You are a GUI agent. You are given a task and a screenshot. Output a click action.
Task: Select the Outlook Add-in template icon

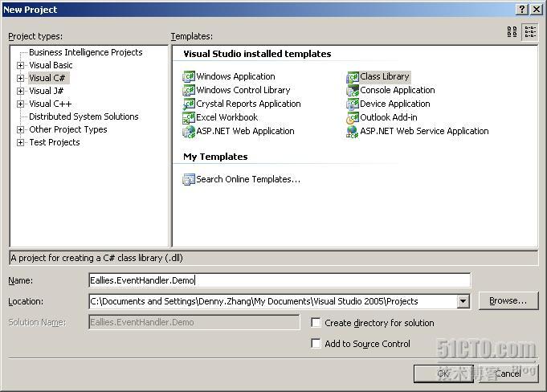[353, 117]
